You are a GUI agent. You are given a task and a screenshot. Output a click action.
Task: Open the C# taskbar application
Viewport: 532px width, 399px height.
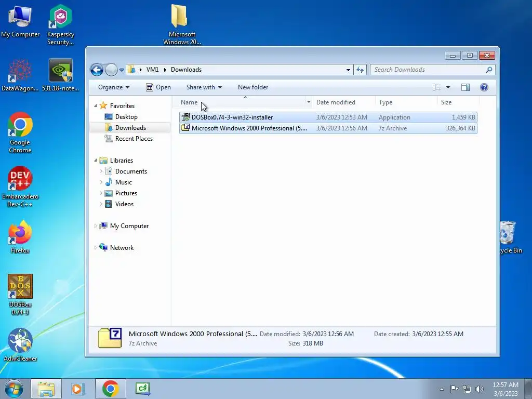pos(142,389)
